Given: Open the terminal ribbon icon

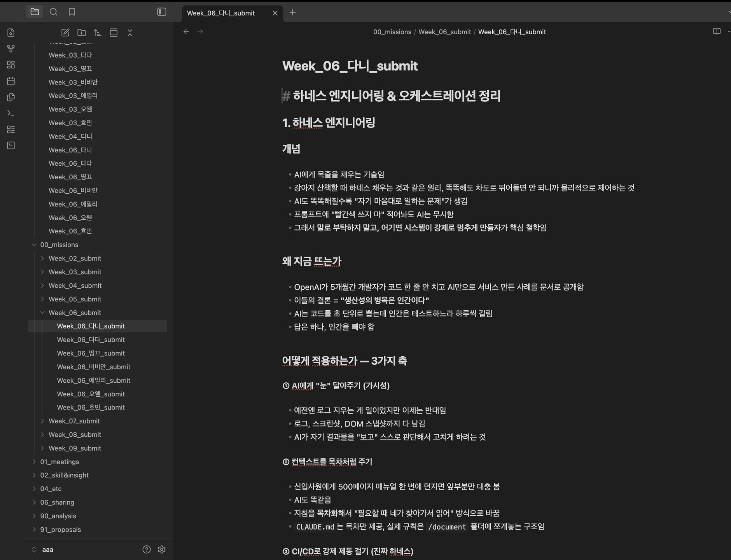Looking at the screenshot, I should tap(11, 145).
